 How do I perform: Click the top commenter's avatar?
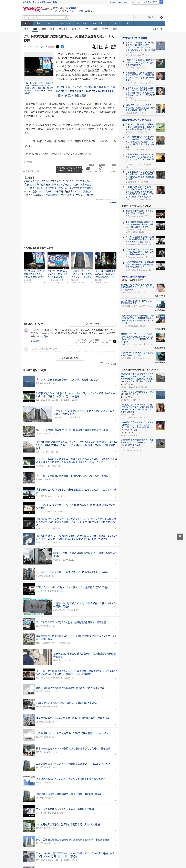pyautogui.click(x=26, y=331)
